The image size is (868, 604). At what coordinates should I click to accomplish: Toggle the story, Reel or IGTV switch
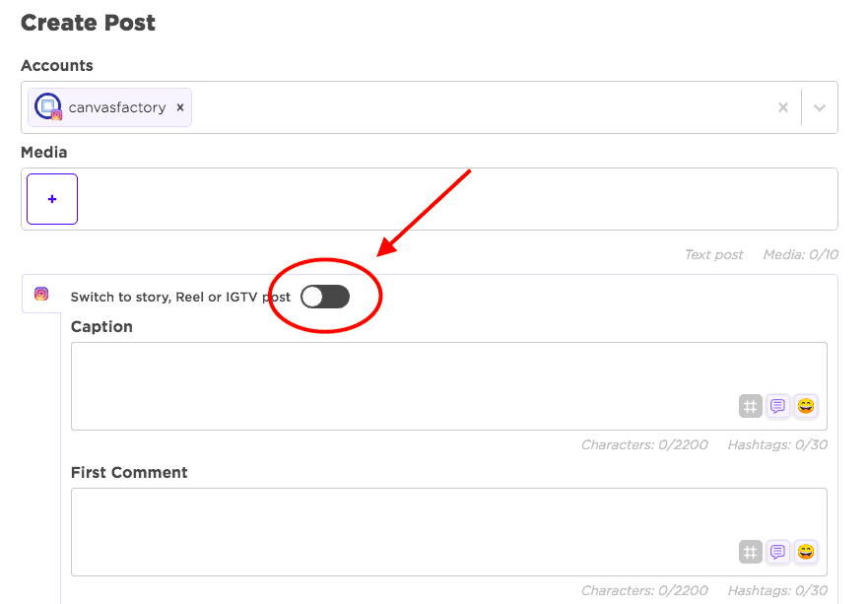(x=325, y=297)
